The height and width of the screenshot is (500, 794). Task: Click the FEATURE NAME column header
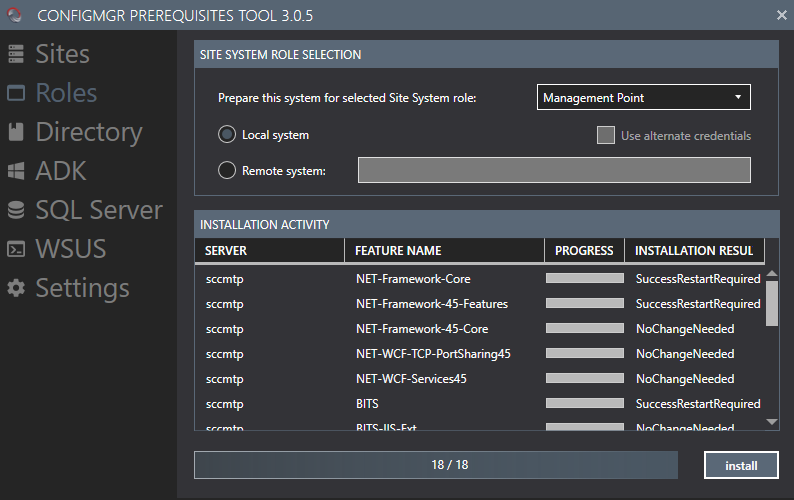tap(444, 251)
